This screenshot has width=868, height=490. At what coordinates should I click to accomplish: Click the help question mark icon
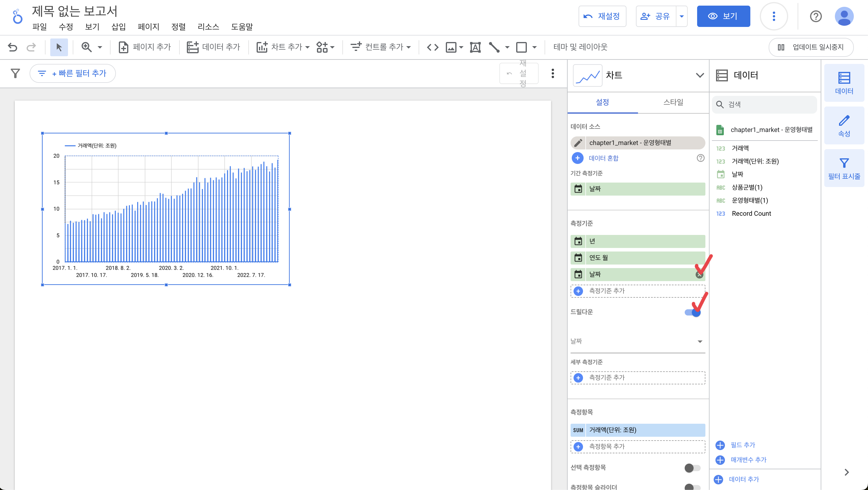pyautogui.click(x=815, y=16)
